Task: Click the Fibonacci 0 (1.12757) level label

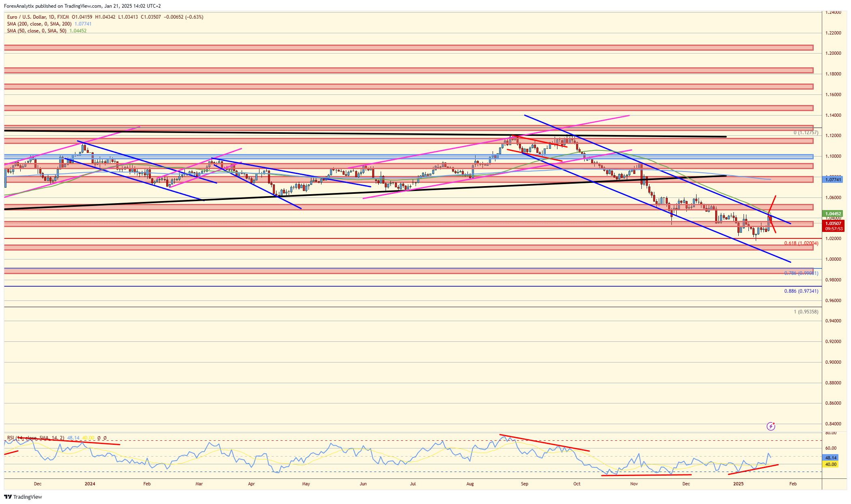Action: pyautogui.click(x=806, y=133)
